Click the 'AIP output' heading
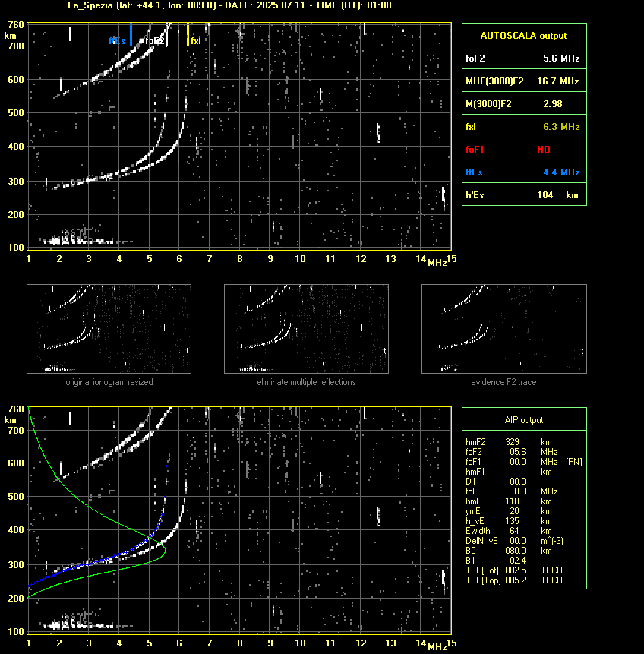 [x=524, y=420]
